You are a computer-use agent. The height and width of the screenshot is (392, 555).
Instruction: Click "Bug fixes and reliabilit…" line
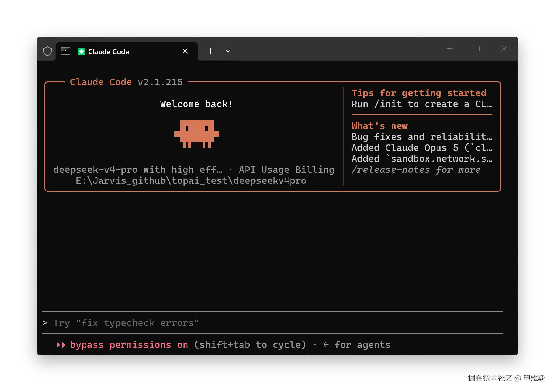tap(422, 137)
